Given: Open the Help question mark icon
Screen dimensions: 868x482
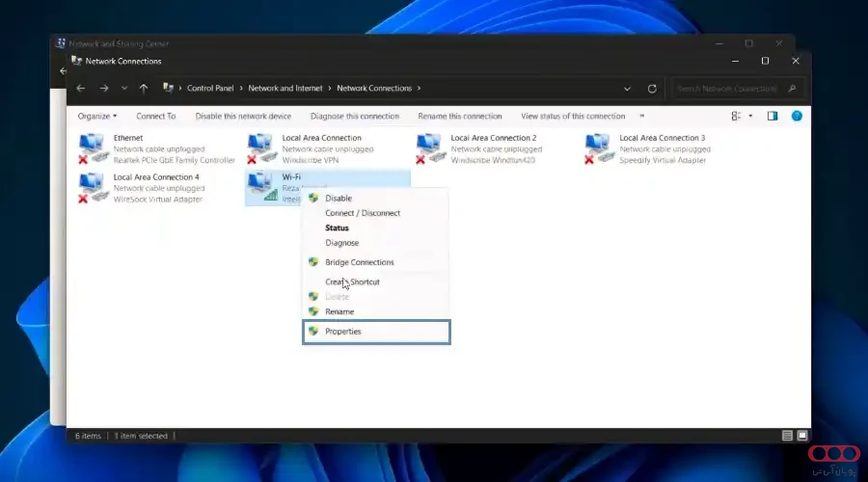Looking at the screenshot, I should [797, 116].
